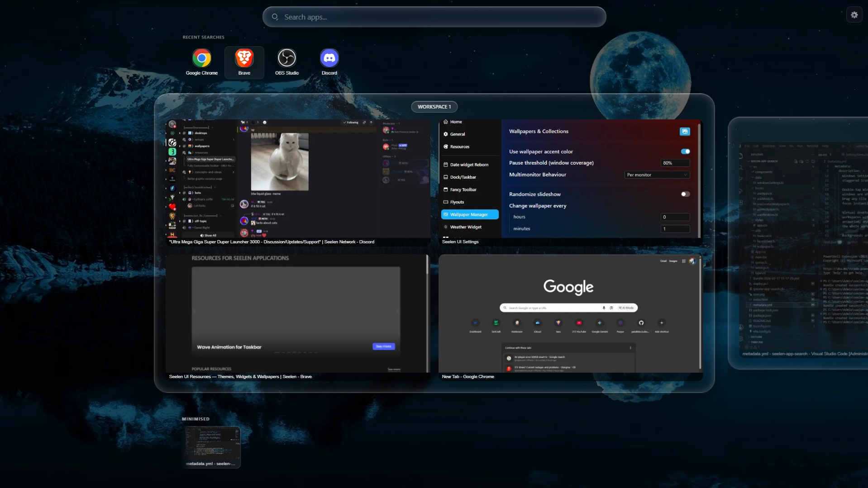868x488 pixels.
Task: Open concepts-and-ideas channel in Discord
Action: click(x=209, y=172)
